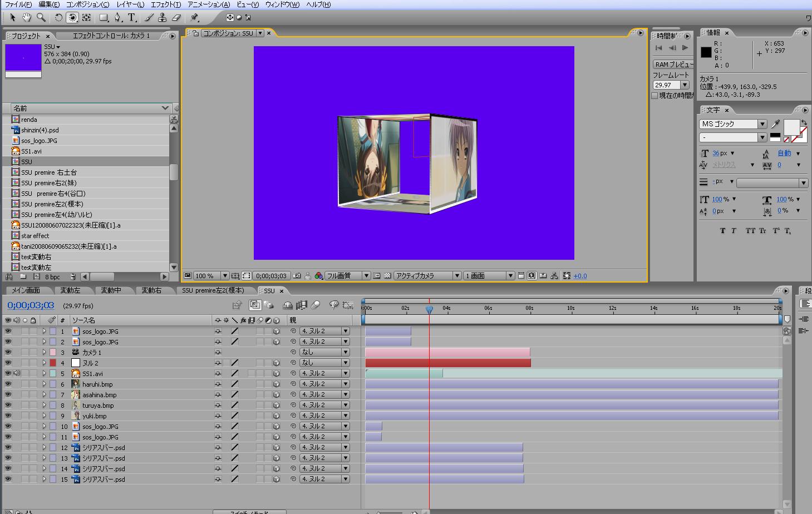Viewport: 812px width, 514px height.
Task: Click the play button in Time Controls
Action: (685, 48)
